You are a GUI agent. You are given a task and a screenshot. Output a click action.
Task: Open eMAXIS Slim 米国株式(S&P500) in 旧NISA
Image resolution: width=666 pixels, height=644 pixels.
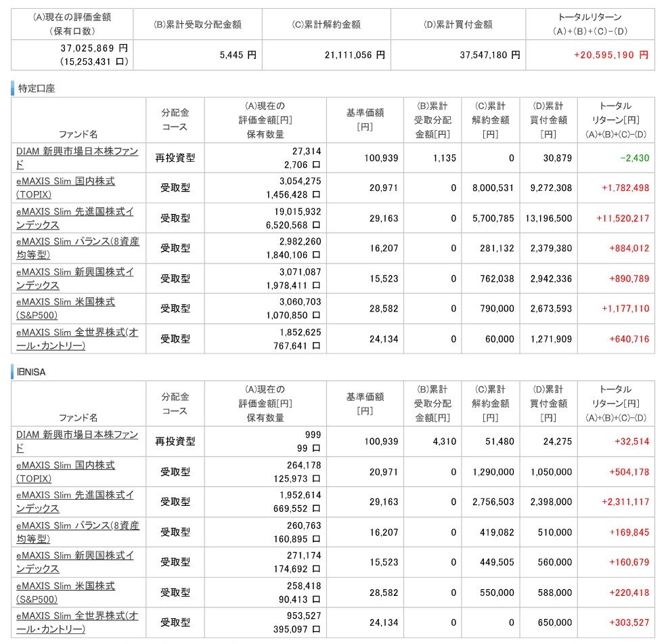click(x=66, y=593)
